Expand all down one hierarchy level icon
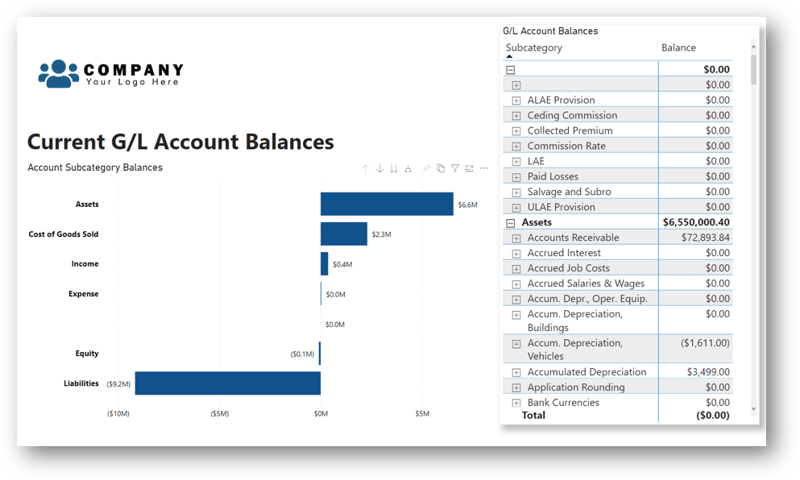 (x=408, y=168)
